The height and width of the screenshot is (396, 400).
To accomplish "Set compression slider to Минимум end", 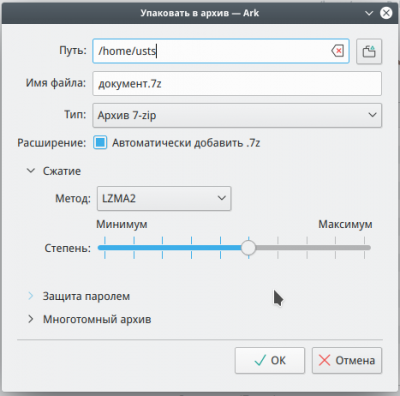I will [x=105, y=248].
